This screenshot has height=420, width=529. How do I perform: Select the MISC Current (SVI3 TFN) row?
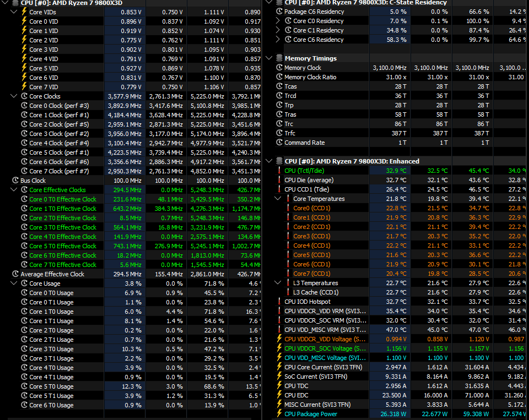[397, 405]
